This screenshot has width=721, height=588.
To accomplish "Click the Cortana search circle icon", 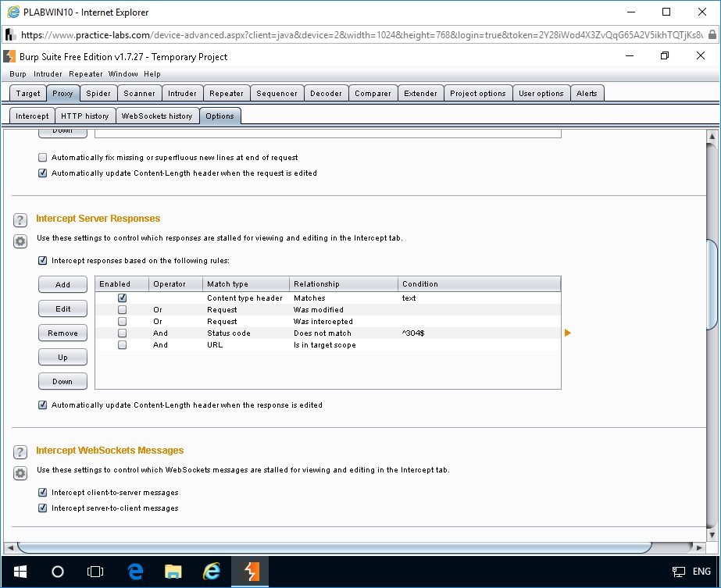I will (57, 572).
